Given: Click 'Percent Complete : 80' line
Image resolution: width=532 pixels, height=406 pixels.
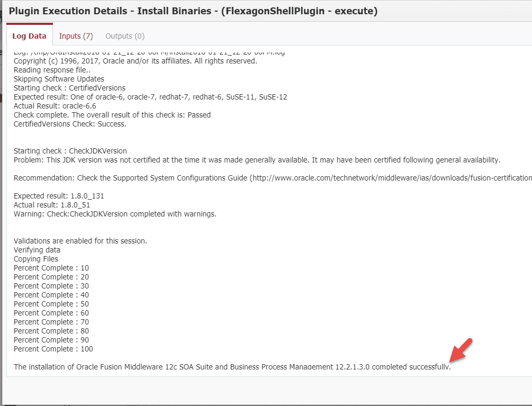Looking at the screenshot, I should pos(51,331).
